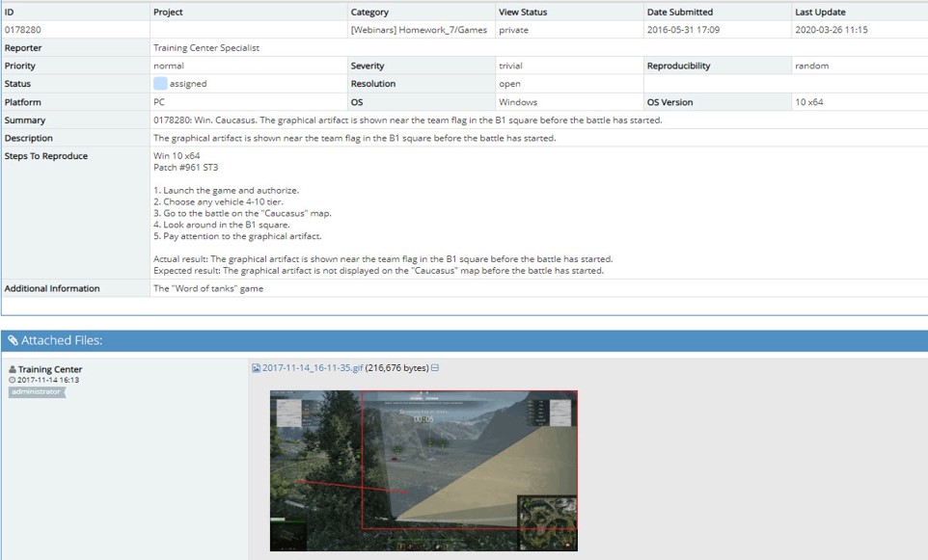Image resolution: width=928 pixels, height=560 pixels.
Task: Click the administrator badge under Training Center
Action: point(37,391)
